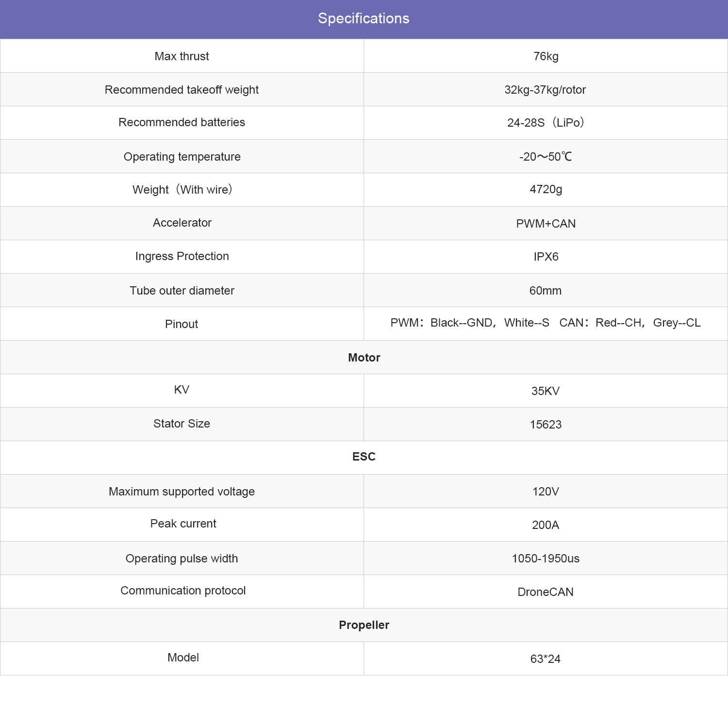Screen dimensions: 728x724
Task: Select the Ingress Protection label
Action: [x=182, y=256]
